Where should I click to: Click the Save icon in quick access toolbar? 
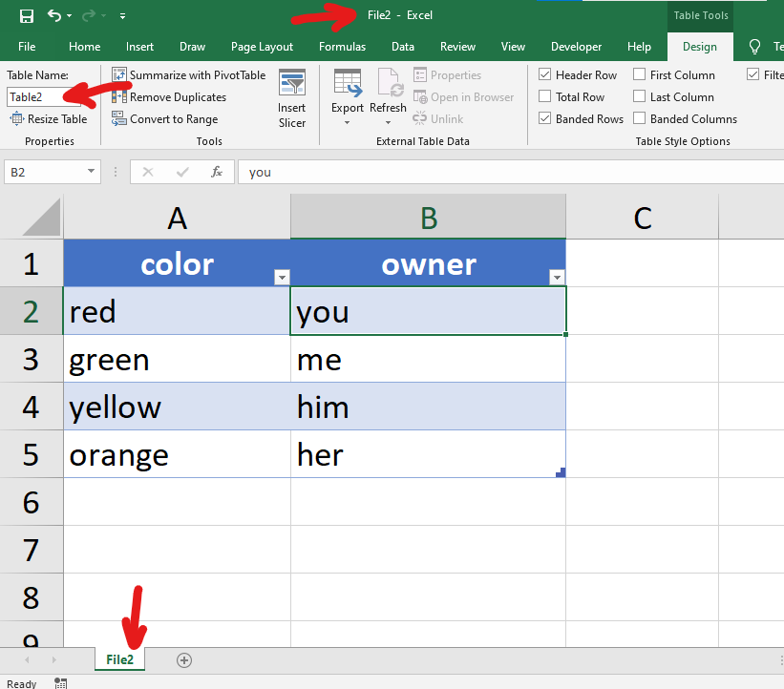(27, 16)
